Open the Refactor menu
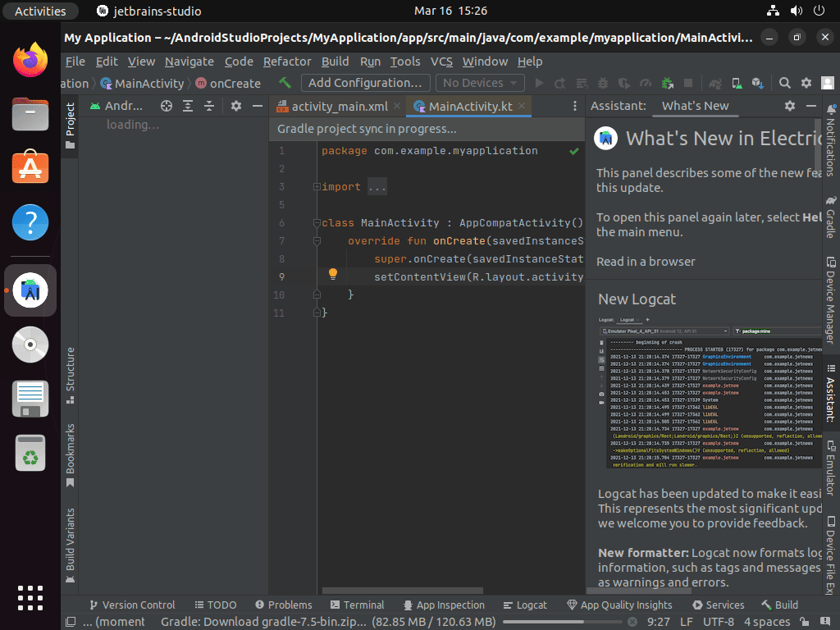 287,62
